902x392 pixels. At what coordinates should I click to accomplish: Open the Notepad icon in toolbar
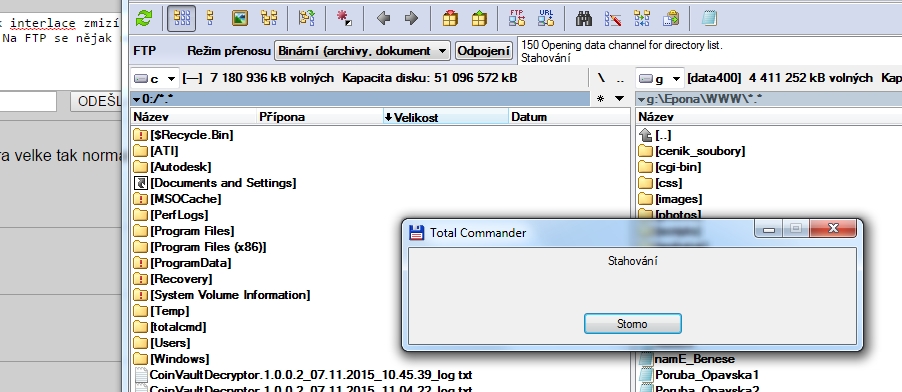tap(709, 19)
